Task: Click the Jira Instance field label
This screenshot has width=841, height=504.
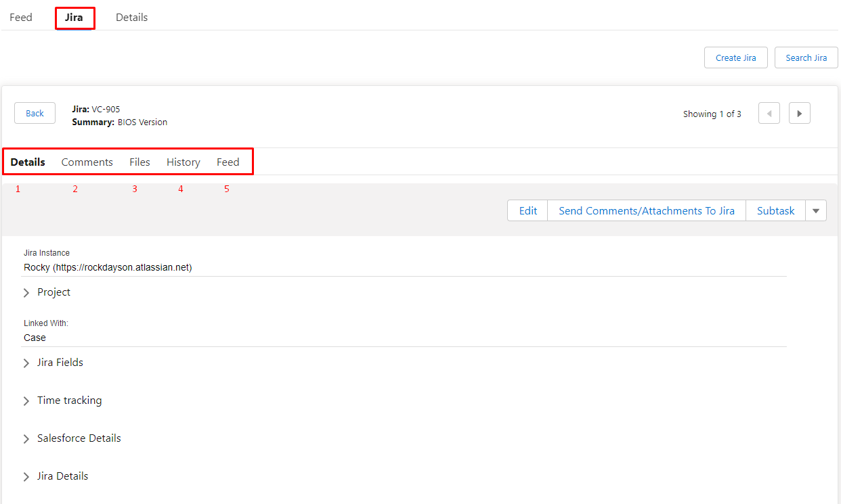Action: [x=47, y=253]
